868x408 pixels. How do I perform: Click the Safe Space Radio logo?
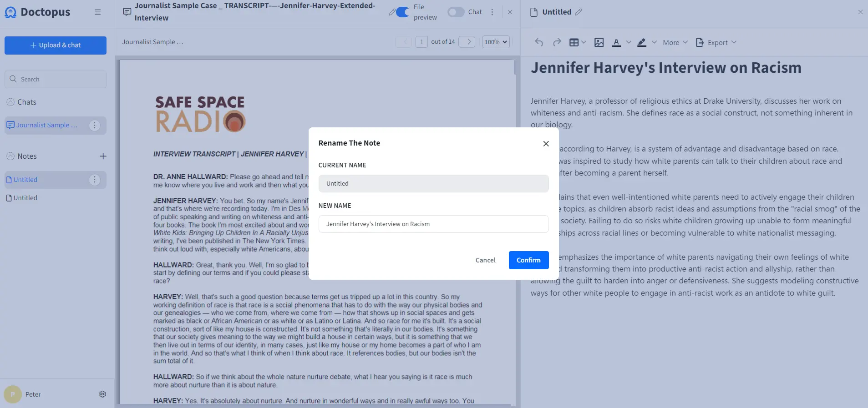(x=200, y=114)
